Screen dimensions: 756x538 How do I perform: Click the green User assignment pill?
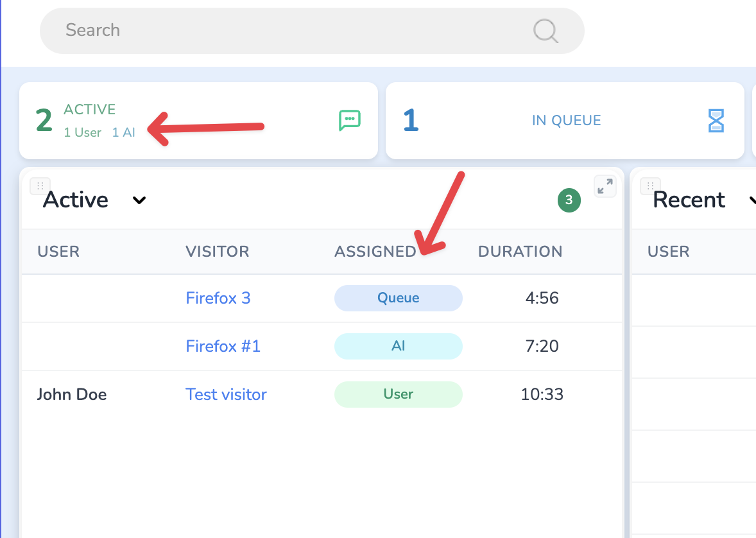point(398,394)
